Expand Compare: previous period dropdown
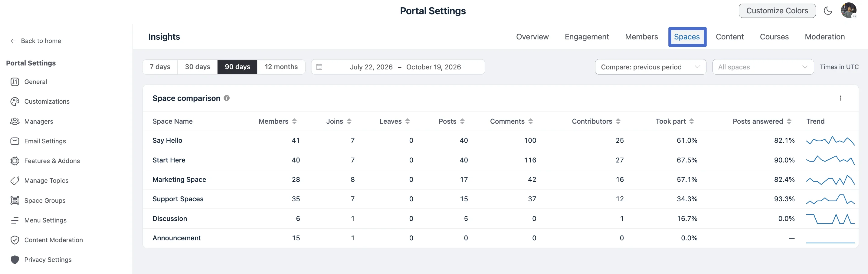 [650, 67]
